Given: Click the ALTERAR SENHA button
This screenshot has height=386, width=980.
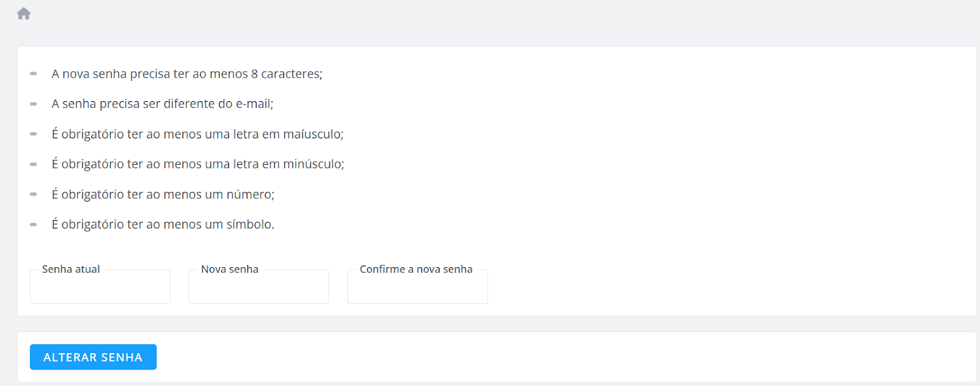Looking at the screenshot, I should point(93,357).
